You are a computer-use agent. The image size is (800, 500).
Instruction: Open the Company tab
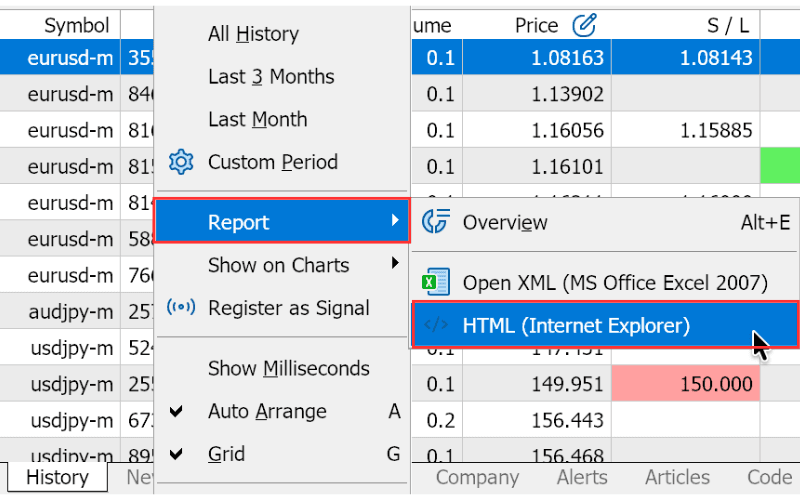pos(477,477)
